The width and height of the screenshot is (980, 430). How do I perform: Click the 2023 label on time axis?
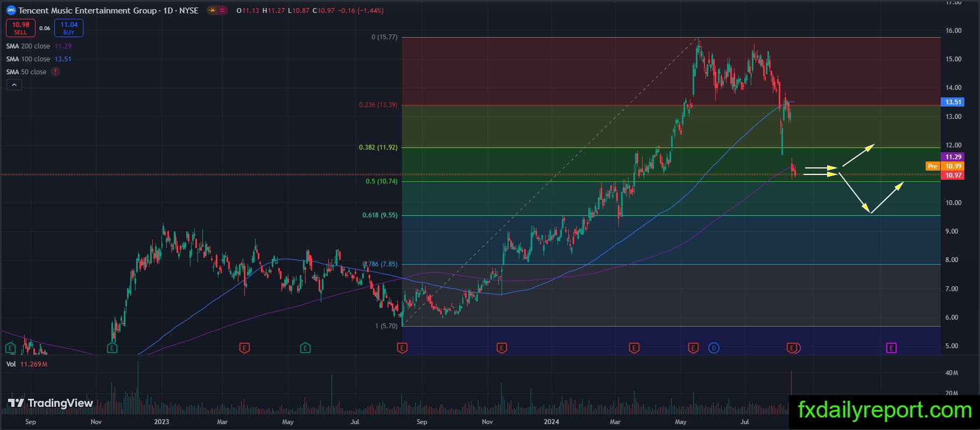pyautogui.click(x=161, y=422)
